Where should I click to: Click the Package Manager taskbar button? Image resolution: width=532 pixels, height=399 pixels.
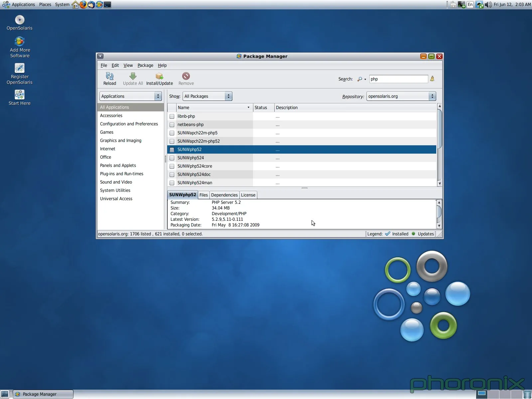[x=43, y=394]
